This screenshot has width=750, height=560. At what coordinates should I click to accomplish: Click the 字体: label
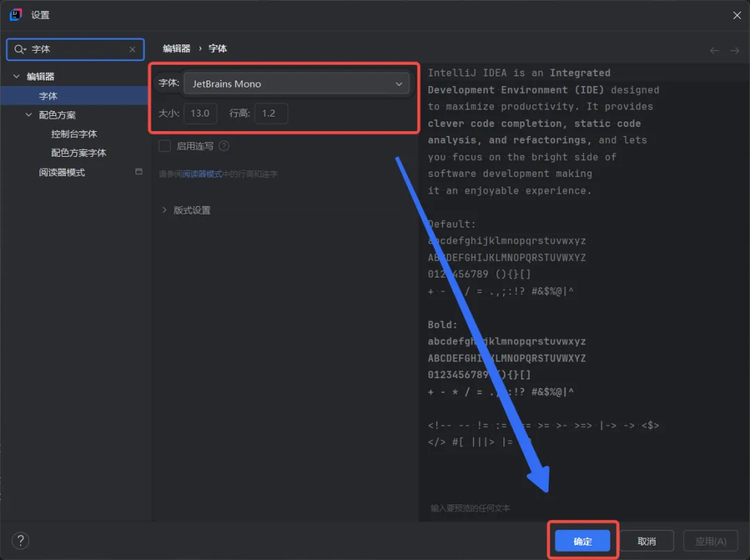[169, 83]
